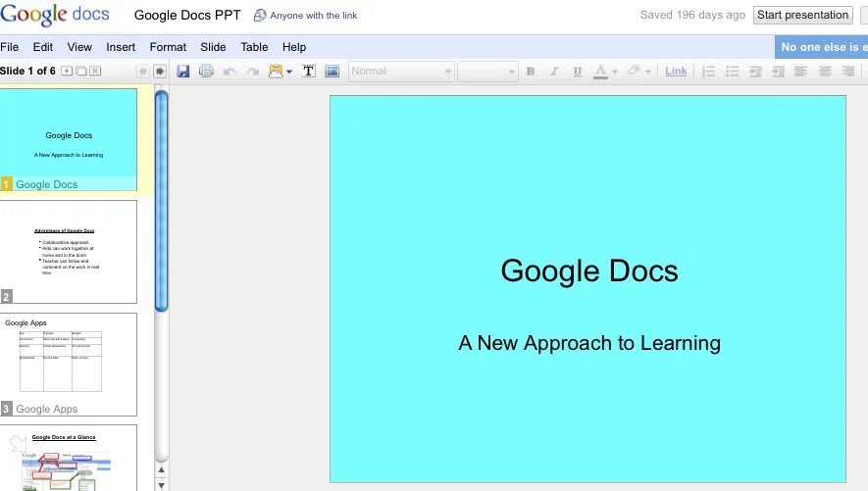Align text to the right

point(848,71)
